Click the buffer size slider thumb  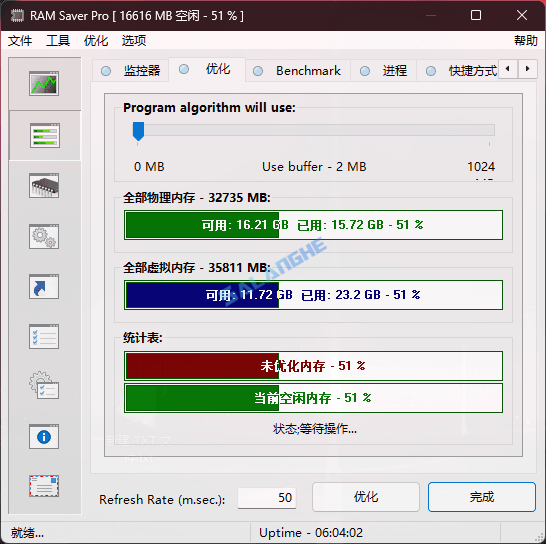[138, 131]
